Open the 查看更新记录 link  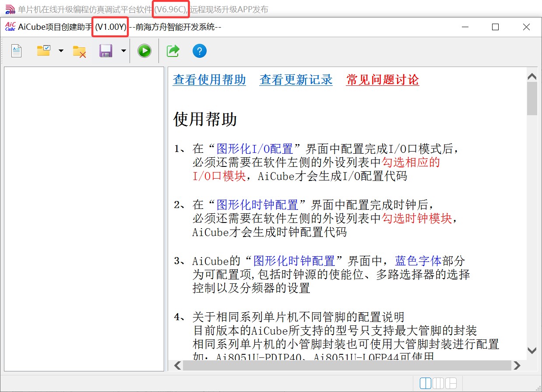pyautogui.click(x=296, y=80)
